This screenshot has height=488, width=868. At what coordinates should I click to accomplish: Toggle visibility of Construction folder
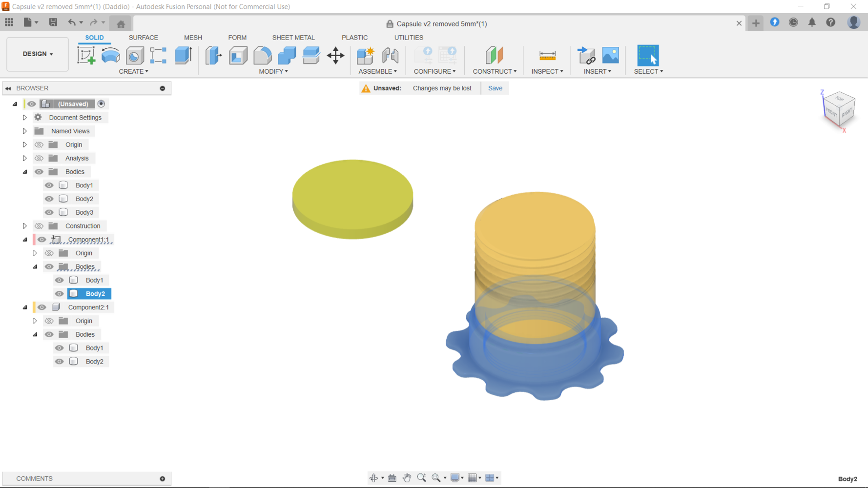[x=39, y=226]
